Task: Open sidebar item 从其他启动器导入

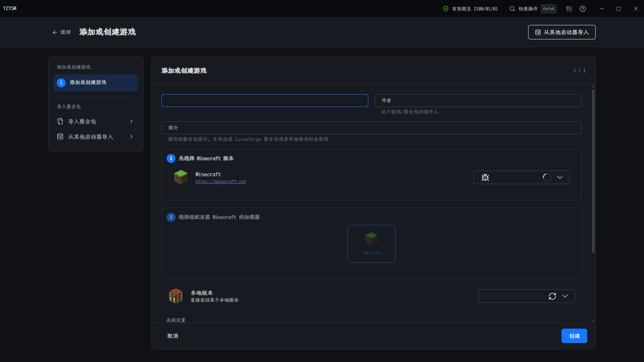Action: tap(96, 137)
